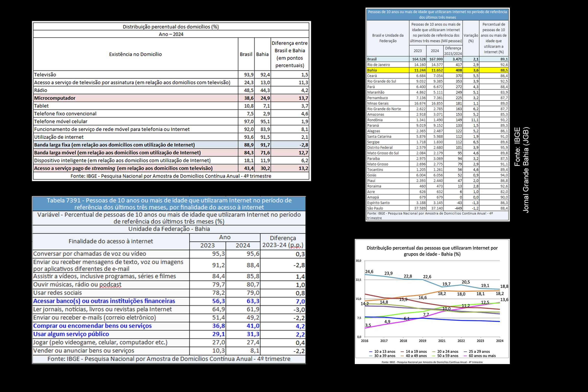Click 'Diferença 2023-24 (p.p.)' column header
Image resolution: width=588 pixels, height=392 pixels.
[x=283, y=242]
